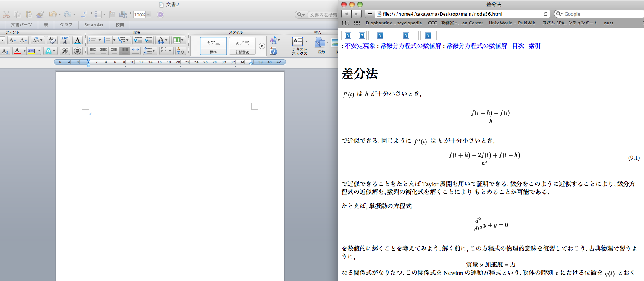Open the 目次 link in browser page
The width and height of the screenshot is (644, 281).
[x=518, y=46]
